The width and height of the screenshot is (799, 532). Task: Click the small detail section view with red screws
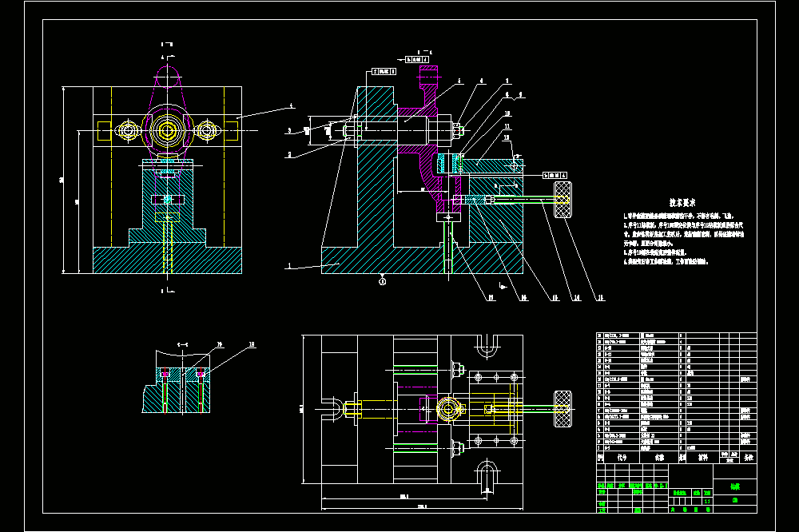point(177,381)
